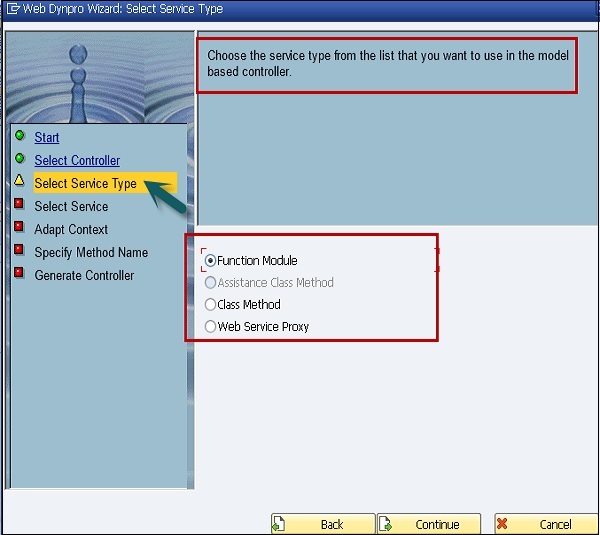600x535 pixels.
Task: Click the highlighted Select Service Type step
Action: pos(85,184)
